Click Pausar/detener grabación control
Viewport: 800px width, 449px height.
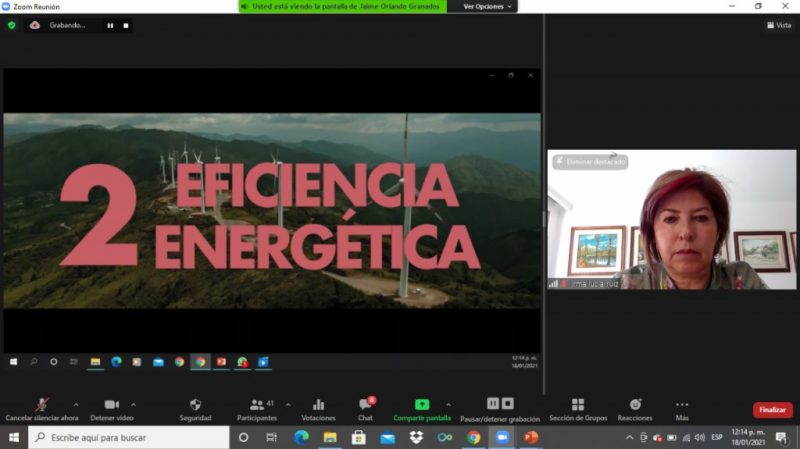[500, 407]
